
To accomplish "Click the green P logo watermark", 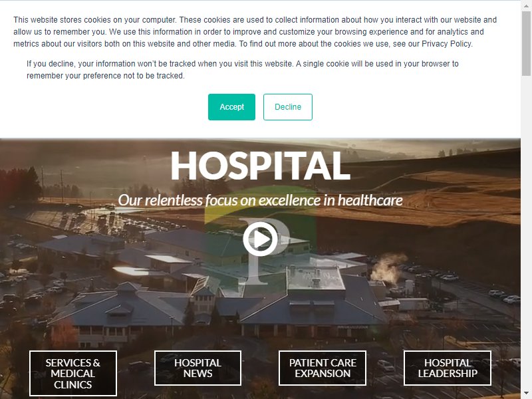I will [260, 237].
